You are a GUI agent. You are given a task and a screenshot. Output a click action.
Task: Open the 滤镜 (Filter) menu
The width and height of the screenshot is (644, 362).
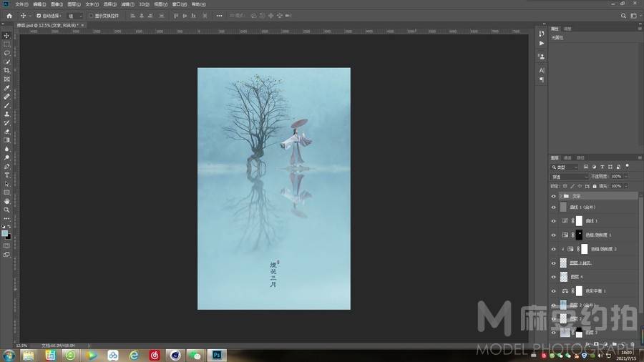128,4
